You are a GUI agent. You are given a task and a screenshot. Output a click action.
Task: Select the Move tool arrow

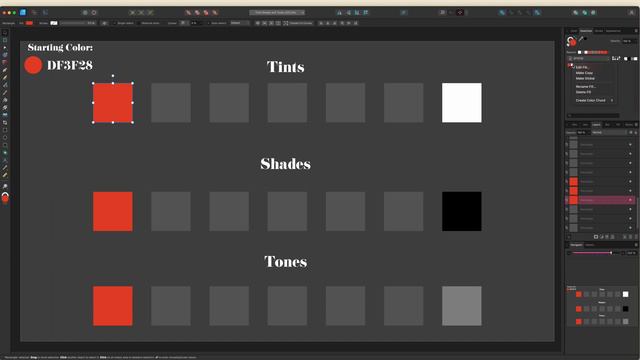tap(5, 33)
